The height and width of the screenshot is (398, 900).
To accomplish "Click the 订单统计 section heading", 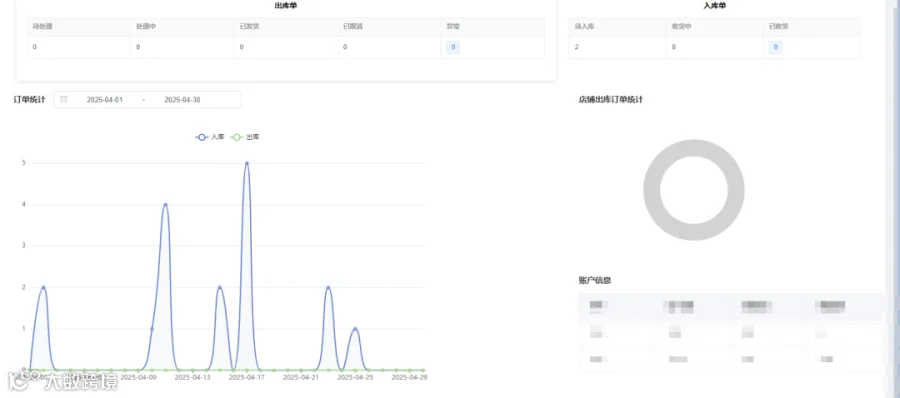I will click(x=29, y=100).
